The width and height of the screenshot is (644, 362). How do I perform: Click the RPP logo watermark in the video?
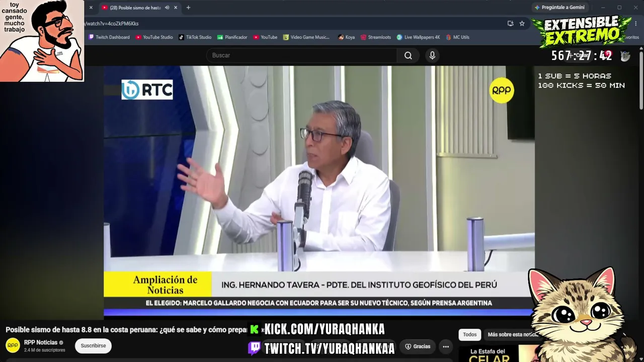click(502, 90)
